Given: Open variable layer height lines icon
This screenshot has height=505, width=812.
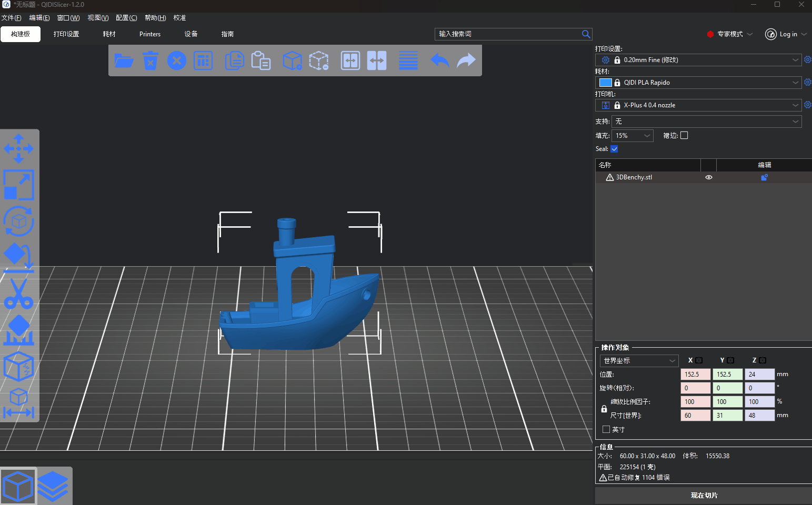Looking at the screenshot, I should click(408, 60).
